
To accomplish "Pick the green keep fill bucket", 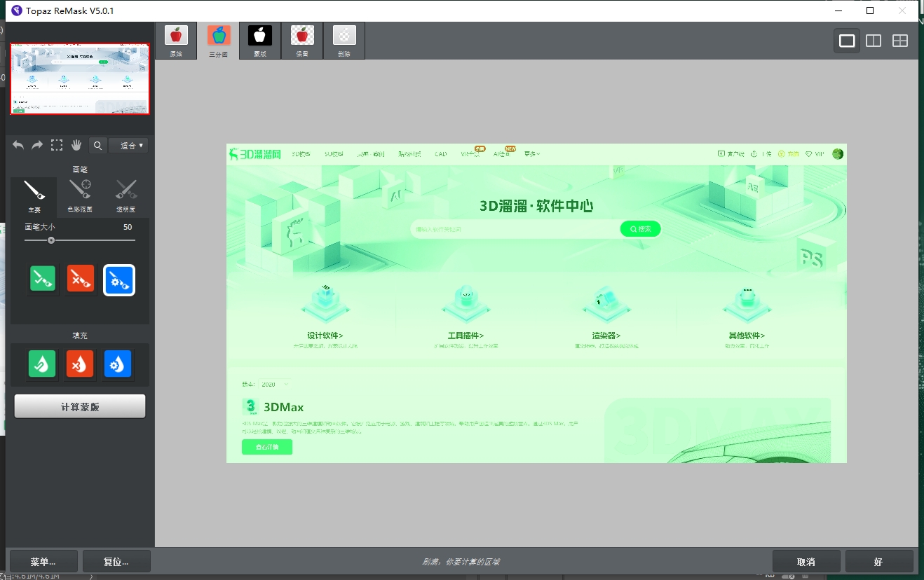I will point(42,364).
